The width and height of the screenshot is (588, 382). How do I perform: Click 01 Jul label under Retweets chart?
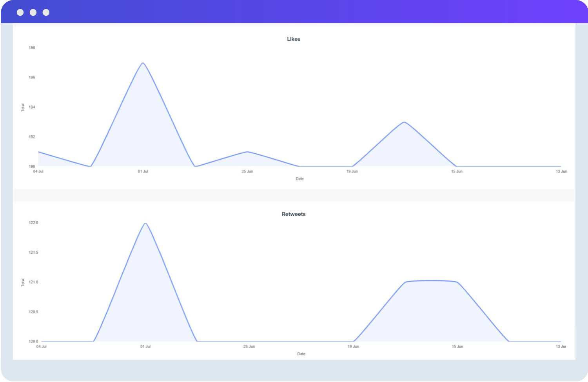[x=145, y=347]
